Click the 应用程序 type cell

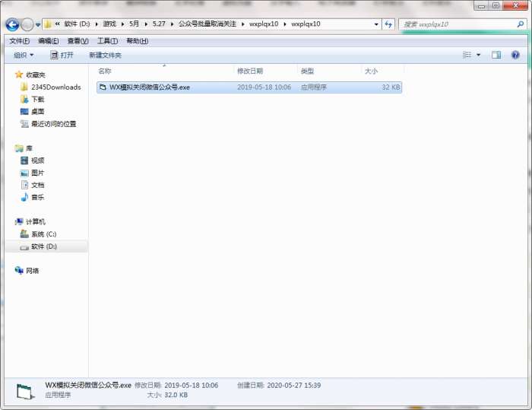tap(314, 87)
